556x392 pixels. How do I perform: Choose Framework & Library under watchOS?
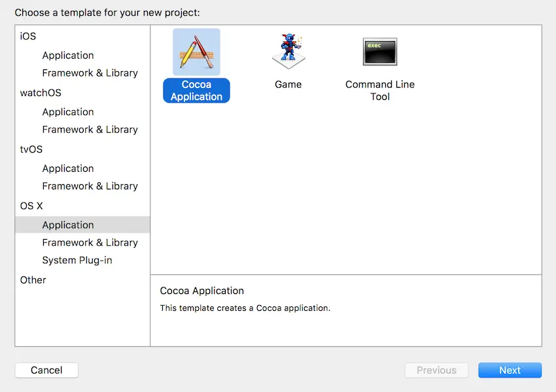(90, 129)
